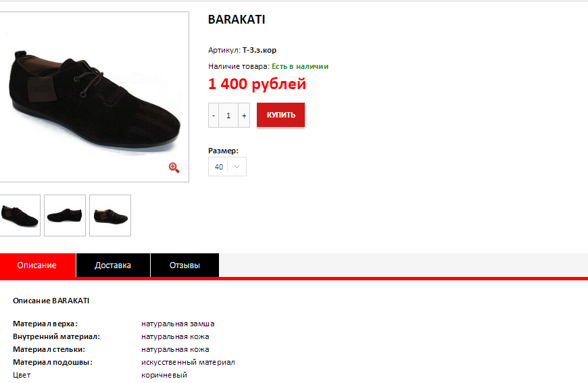588x383 pixels.
Task: Click the red КУПИТЬ button
Action: pyautogui.click(x=281, y=115)
